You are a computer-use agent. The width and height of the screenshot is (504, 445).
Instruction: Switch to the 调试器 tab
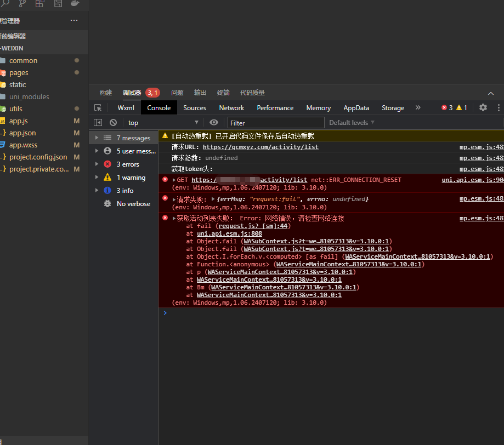(x=132, y=93)
